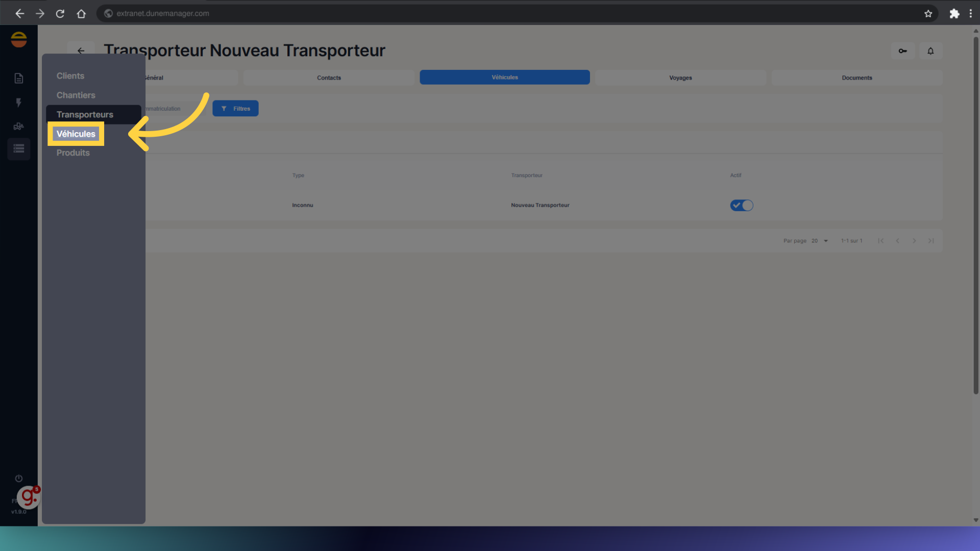Open Produits in the side menu
Viewport: 980px width, 551px height.
[x=73, y=153]
